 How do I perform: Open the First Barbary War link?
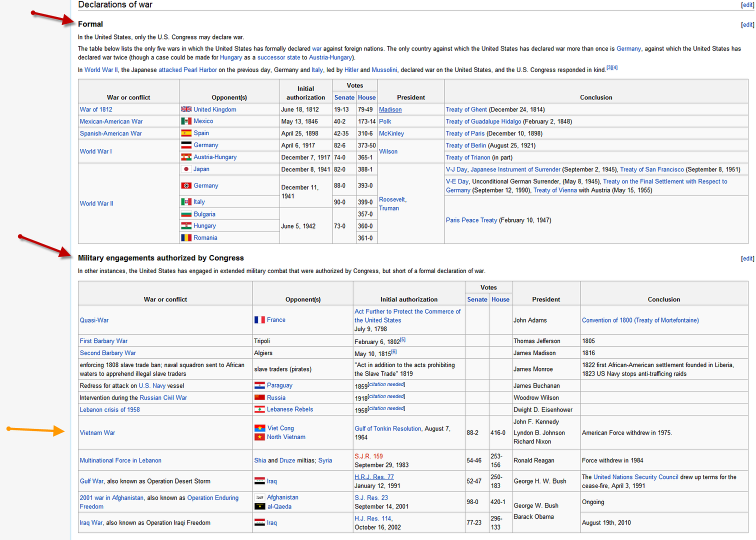pos(103,341)
